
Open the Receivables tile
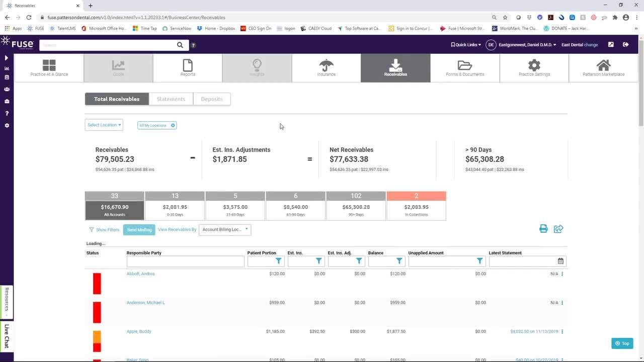395,68
